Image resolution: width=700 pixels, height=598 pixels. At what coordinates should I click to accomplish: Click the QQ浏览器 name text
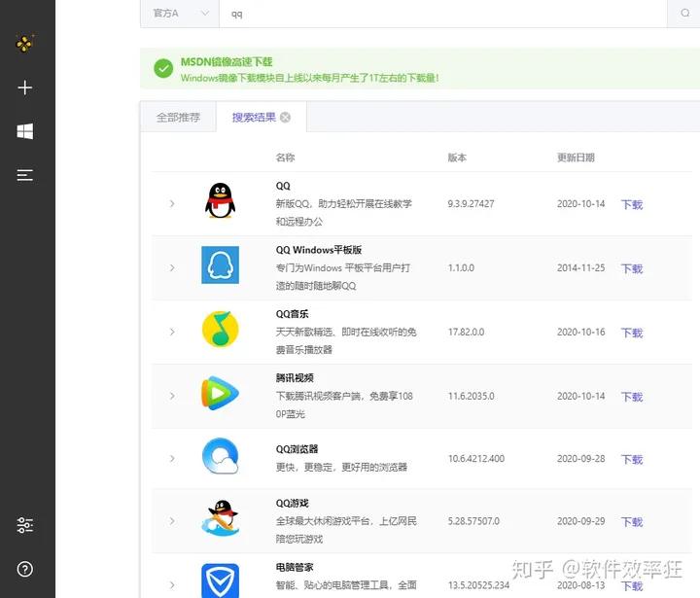[x=297, y=449]
